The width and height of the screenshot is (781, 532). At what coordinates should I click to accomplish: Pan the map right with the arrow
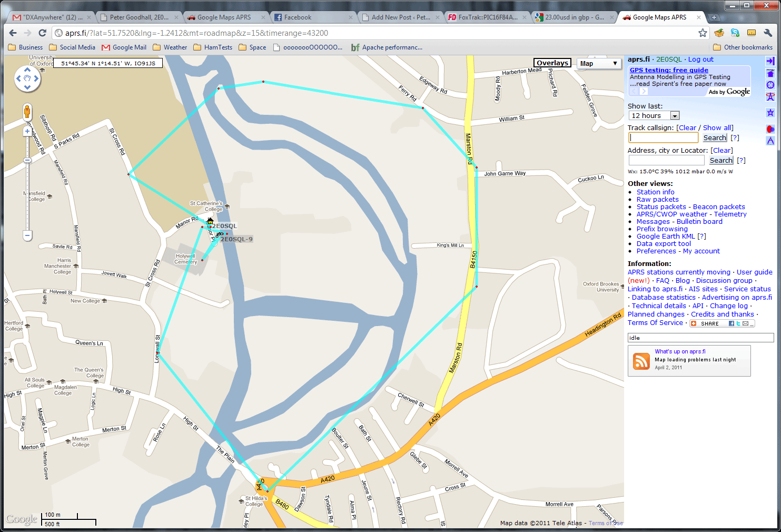[x=36, y=78]
